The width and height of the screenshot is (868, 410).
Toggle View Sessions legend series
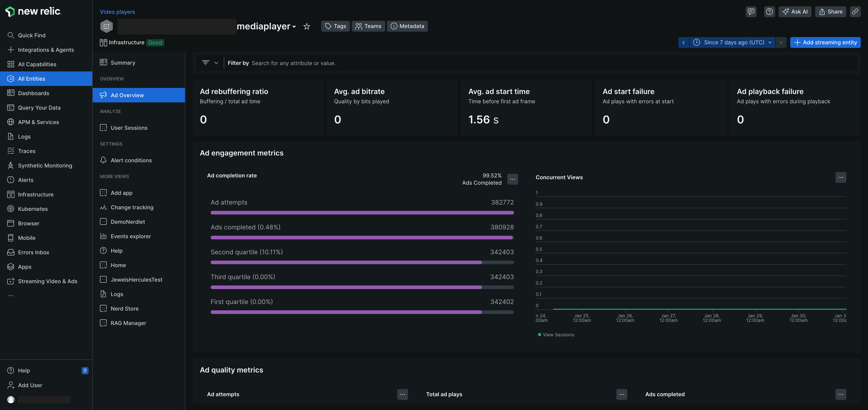[558, 335]
